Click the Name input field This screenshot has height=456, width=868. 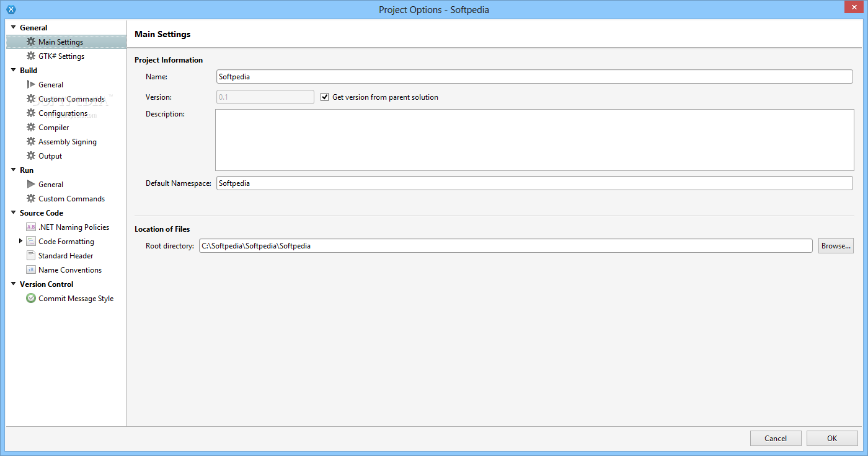click(x=534, y=76)
